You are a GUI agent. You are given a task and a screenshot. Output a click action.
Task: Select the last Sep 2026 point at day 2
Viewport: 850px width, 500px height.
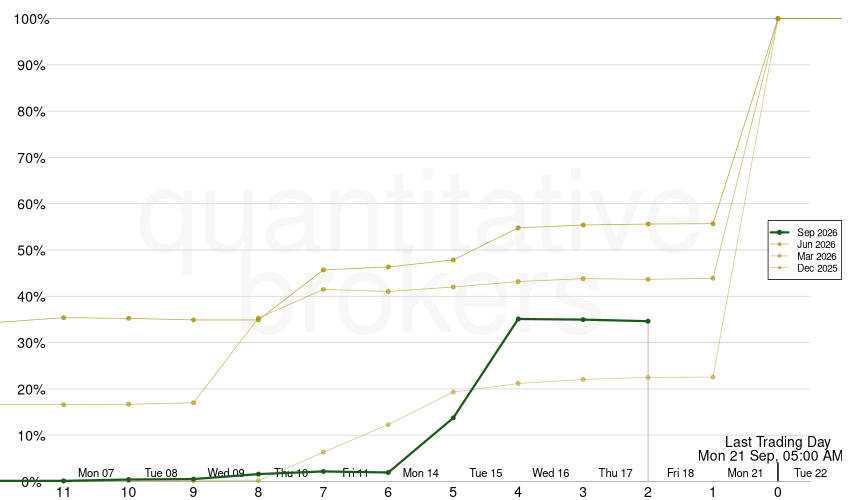pyautogui.click(x=648, y=322)
